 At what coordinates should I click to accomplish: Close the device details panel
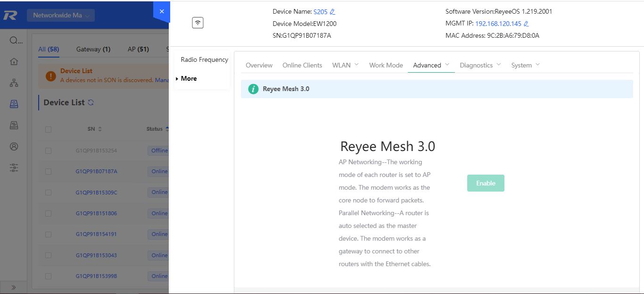(x=162, y=11)
